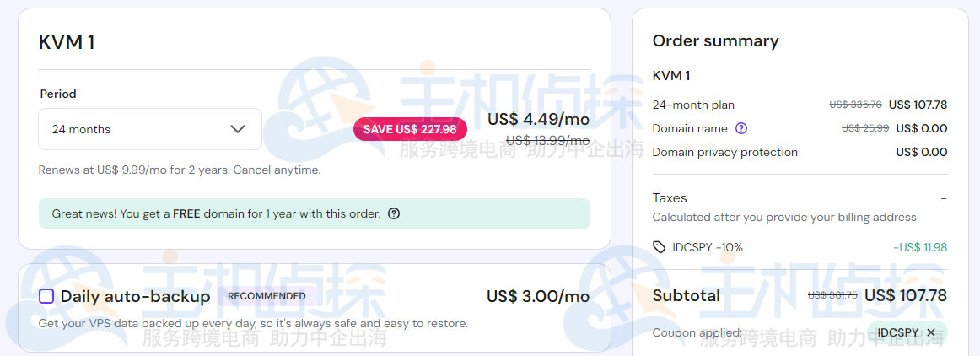Click the help icon beside Domain name
This screenshot has width=980, height=356.
[741, 129]
